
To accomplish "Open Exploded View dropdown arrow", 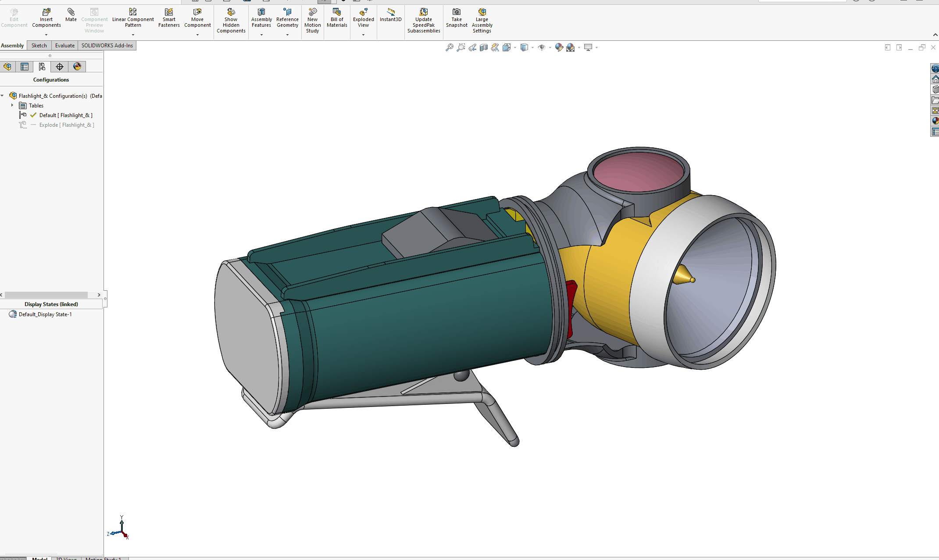I will tap(363, 35).
